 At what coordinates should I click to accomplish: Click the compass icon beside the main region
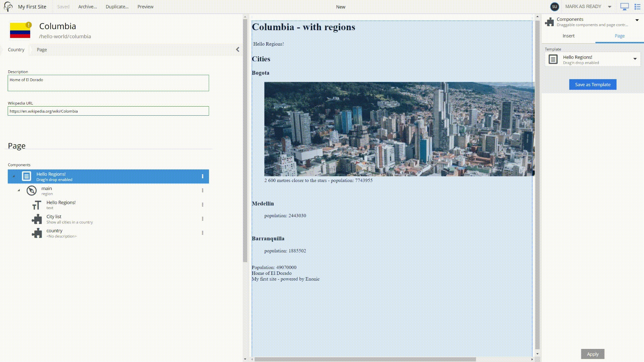coord(32,190)
